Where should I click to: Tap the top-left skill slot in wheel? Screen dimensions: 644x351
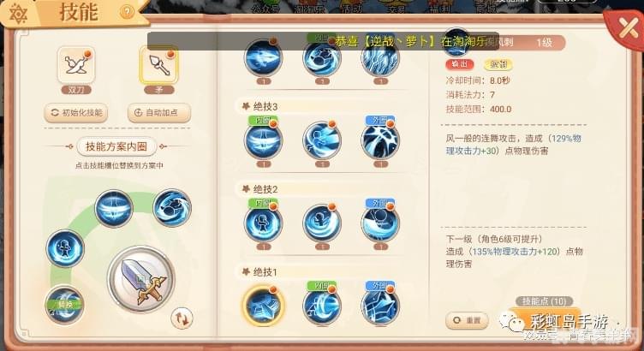tap(114, 208)
